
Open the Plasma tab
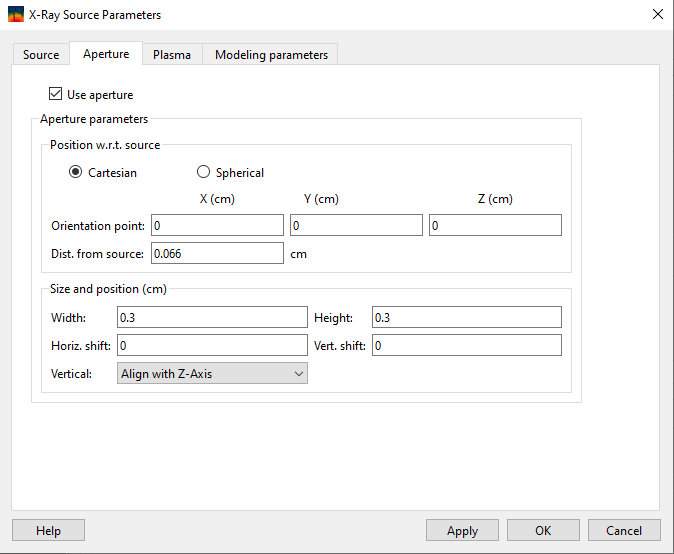click(x=172, y=55)
